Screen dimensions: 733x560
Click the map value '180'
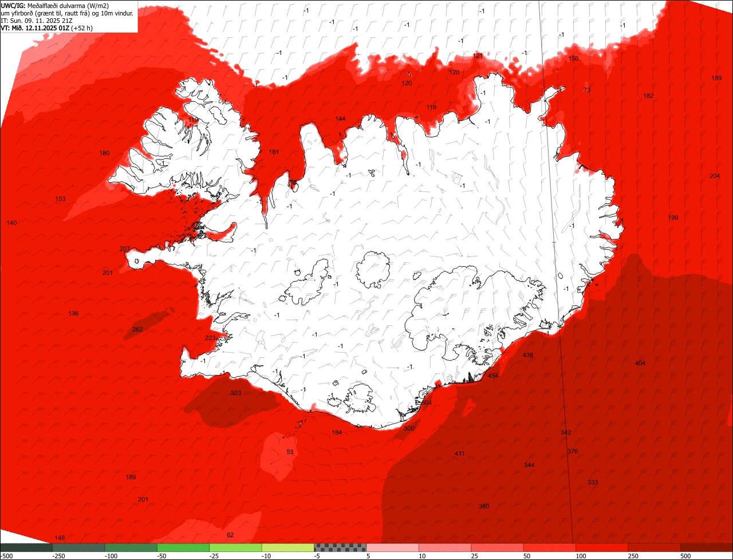[x=104, y=153]
